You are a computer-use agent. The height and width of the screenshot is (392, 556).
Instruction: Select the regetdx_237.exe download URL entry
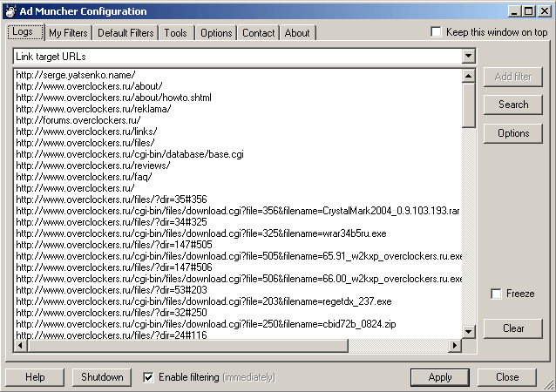[204, 301]
